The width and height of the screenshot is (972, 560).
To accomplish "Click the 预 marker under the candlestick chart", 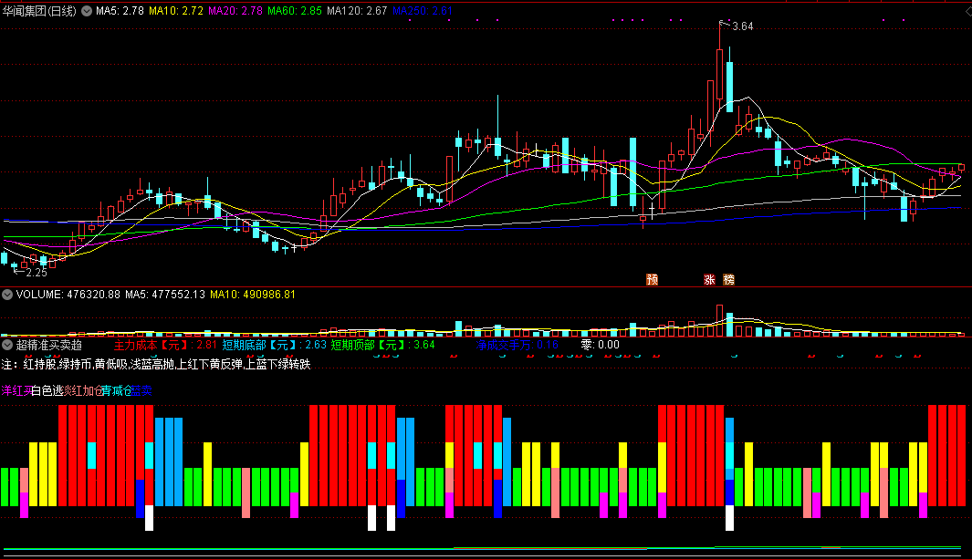I will point(653,280).
